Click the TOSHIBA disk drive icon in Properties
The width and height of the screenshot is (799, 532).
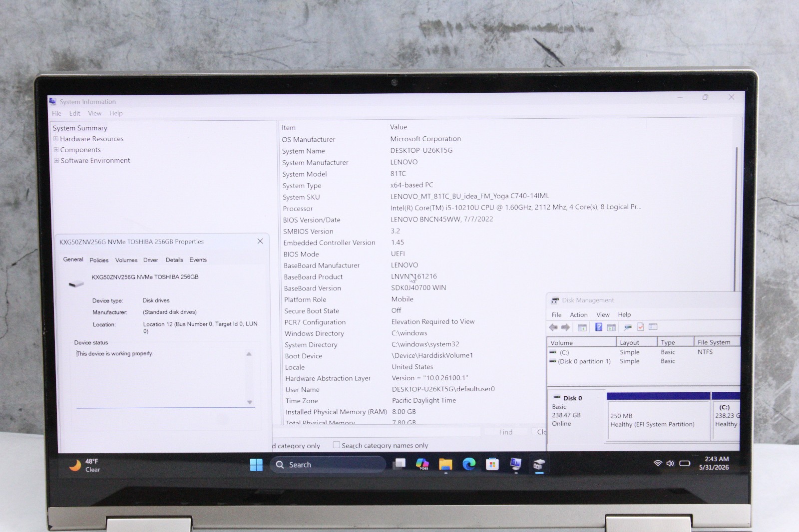76,283
